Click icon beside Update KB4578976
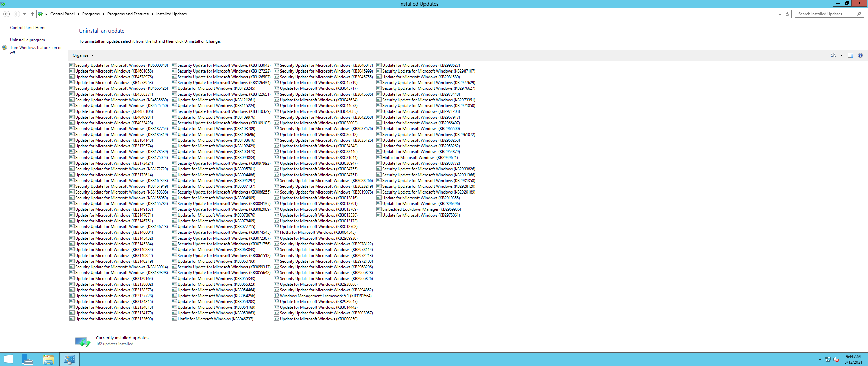This screenshot has width=868, height=366. pyautogui.click(x=72, y=77)
